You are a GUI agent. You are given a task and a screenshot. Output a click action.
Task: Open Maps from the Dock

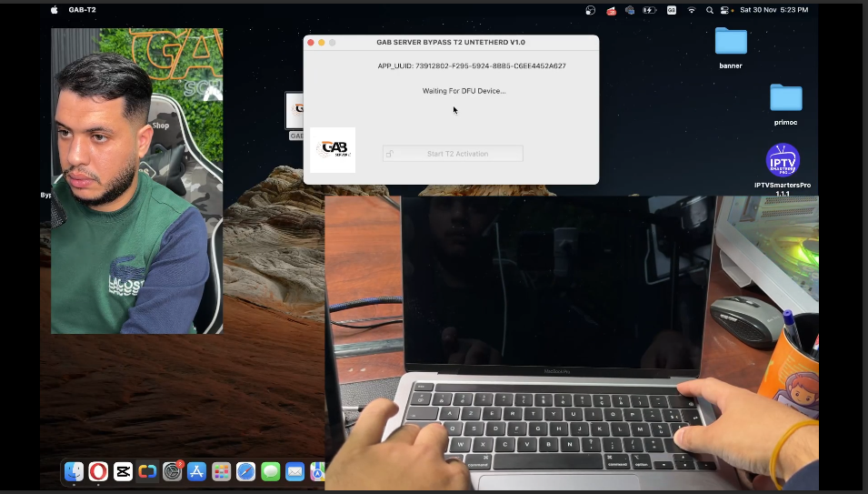[318, 471]
